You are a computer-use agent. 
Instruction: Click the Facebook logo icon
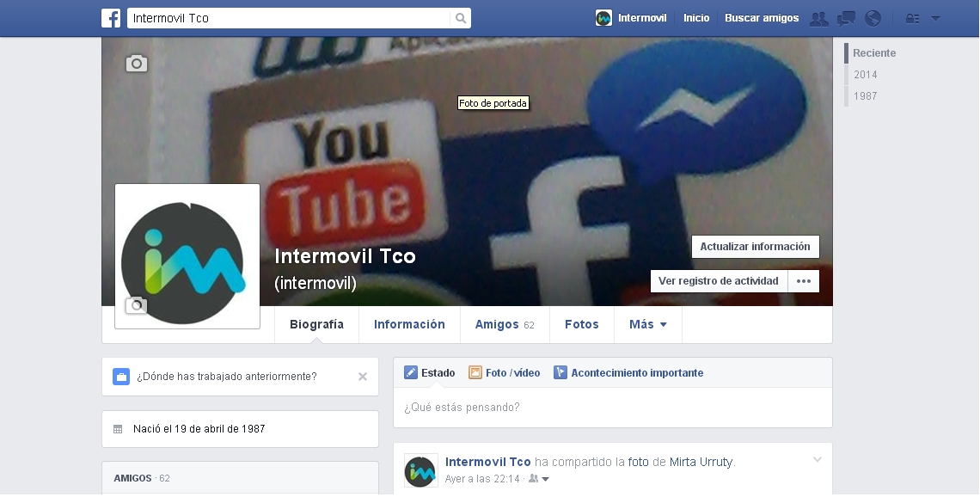tap(111, 18)
